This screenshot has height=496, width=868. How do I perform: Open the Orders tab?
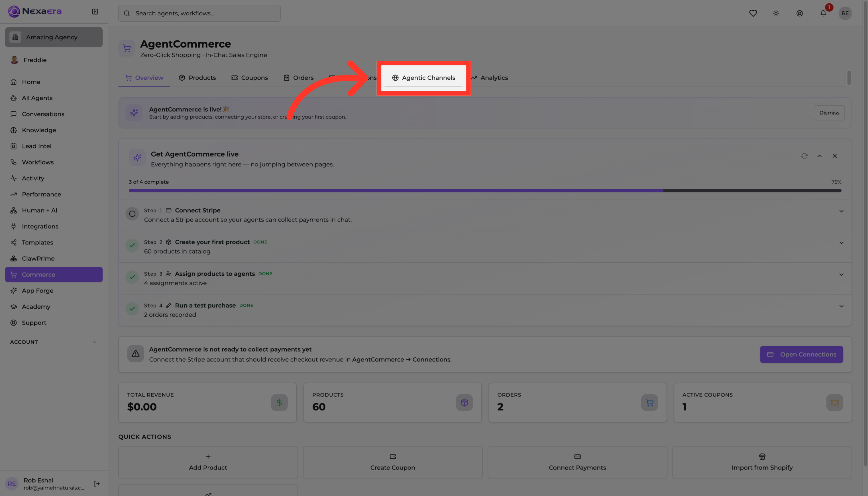(x=298, y=78)
